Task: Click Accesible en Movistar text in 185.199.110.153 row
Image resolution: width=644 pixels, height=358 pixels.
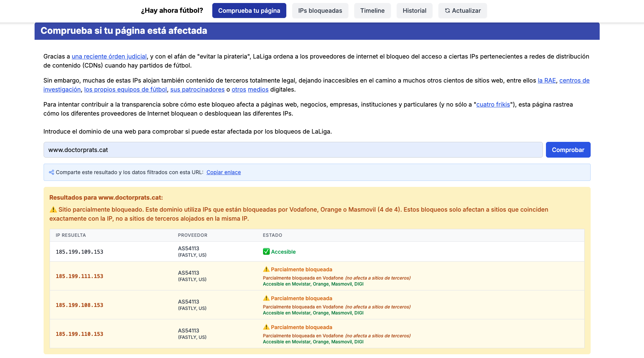Action: 313,342
